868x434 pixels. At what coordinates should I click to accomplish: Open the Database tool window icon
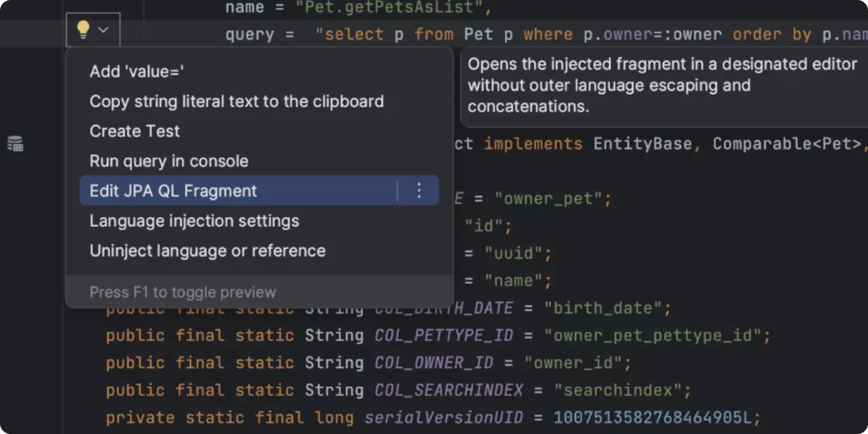(15, 144)
